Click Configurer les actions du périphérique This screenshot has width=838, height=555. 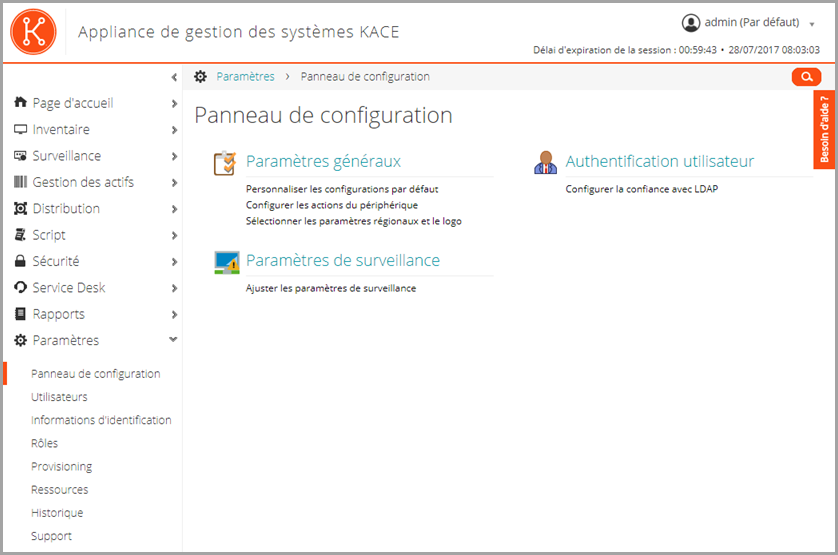coord(332,205)
